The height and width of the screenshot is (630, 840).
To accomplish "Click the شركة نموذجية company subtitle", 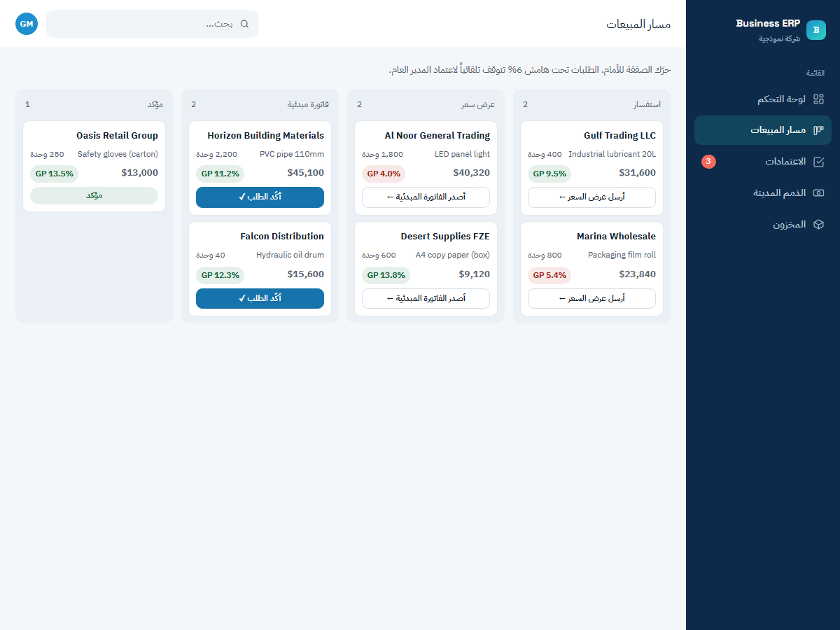I will pos(780,38).
